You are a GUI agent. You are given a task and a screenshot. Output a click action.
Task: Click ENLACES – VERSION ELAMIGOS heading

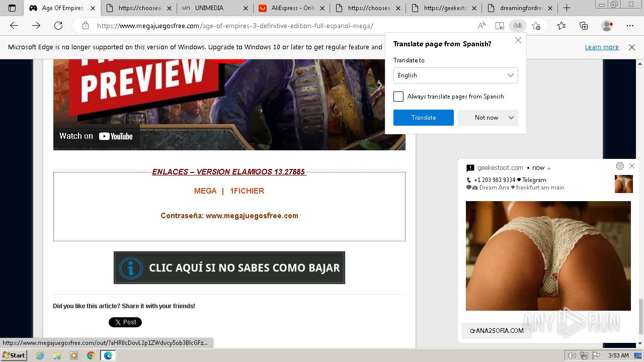[x=229, y=172]
